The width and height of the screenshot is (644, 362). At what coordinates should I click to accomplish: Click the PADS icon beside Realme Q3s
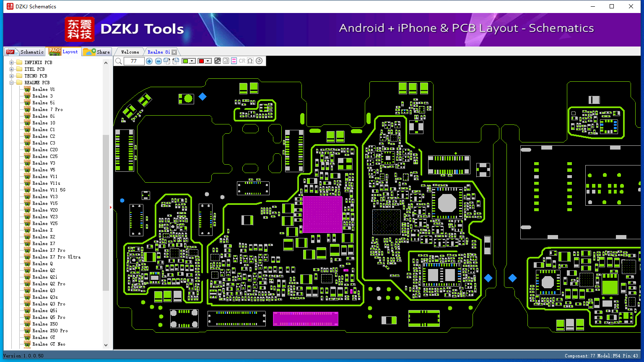coord(27,297)
